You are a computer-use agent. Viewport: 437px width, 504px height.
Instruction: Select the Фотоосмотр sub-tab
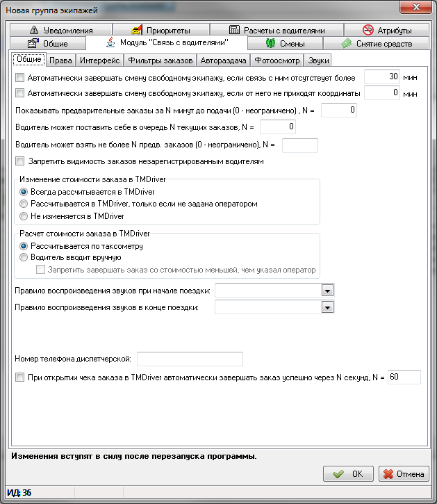277,60
